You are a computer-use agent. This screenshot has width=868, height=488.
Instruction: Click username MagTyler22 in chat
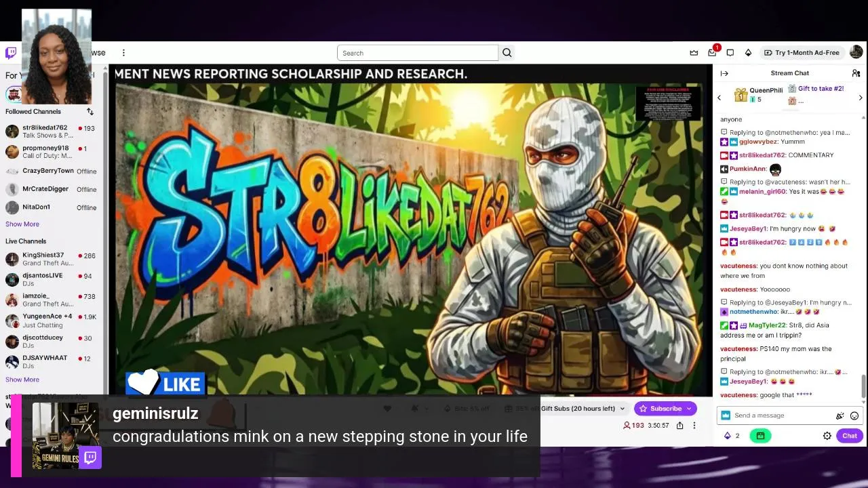(768, 325)
